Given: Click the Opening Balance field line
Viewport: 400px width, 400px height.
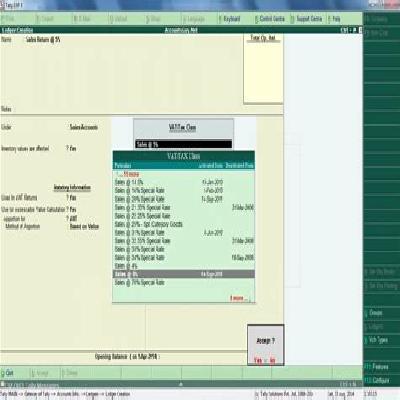Looking at the screenshot, I should pos(127,357).
